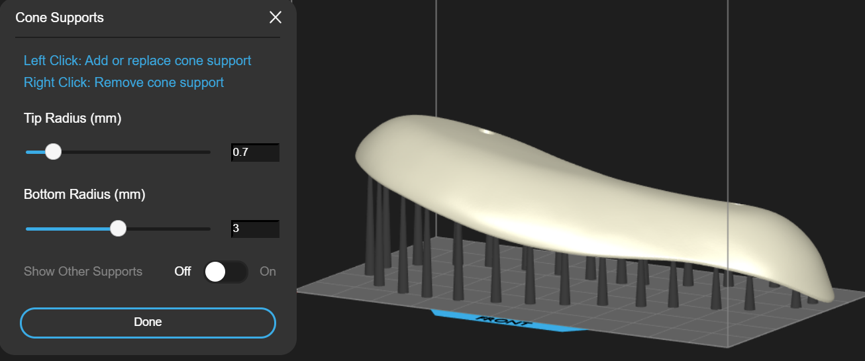
Task: Click the "Off" label of the supports toggle
Action: tap(183, 272)
